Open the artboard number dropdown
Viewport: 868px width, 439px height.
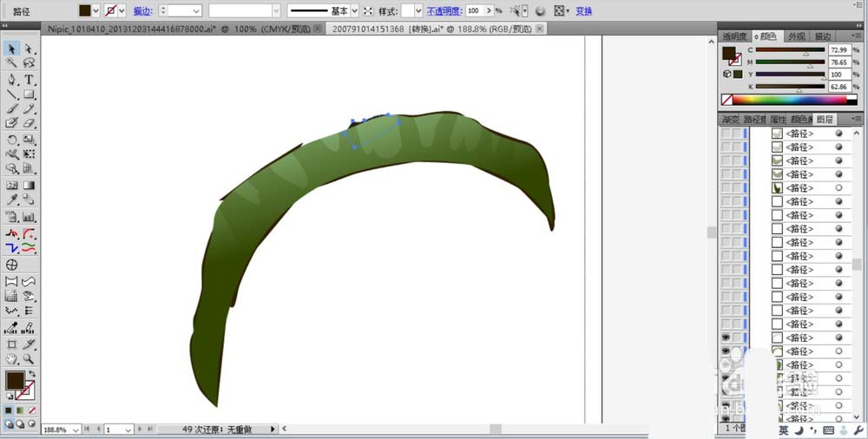(128, 429)
